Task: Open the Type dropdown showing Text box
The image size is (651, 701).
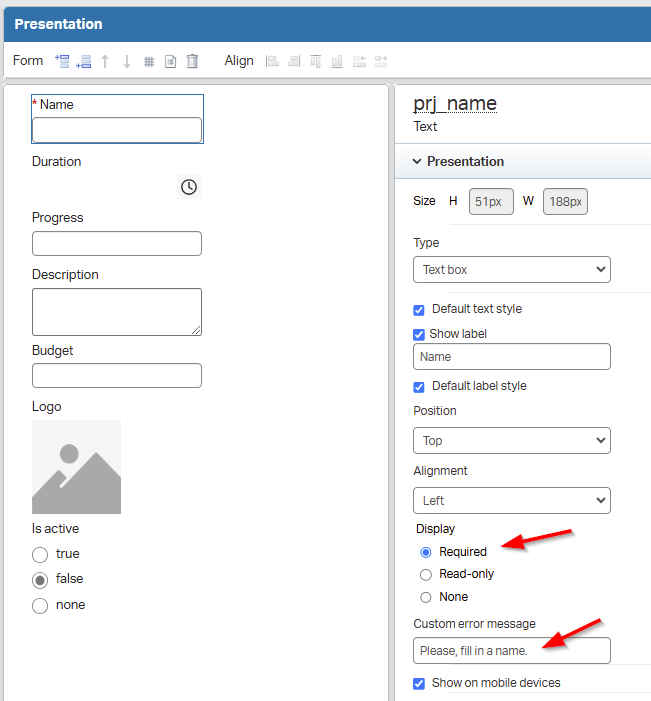Action: point(511,270)
